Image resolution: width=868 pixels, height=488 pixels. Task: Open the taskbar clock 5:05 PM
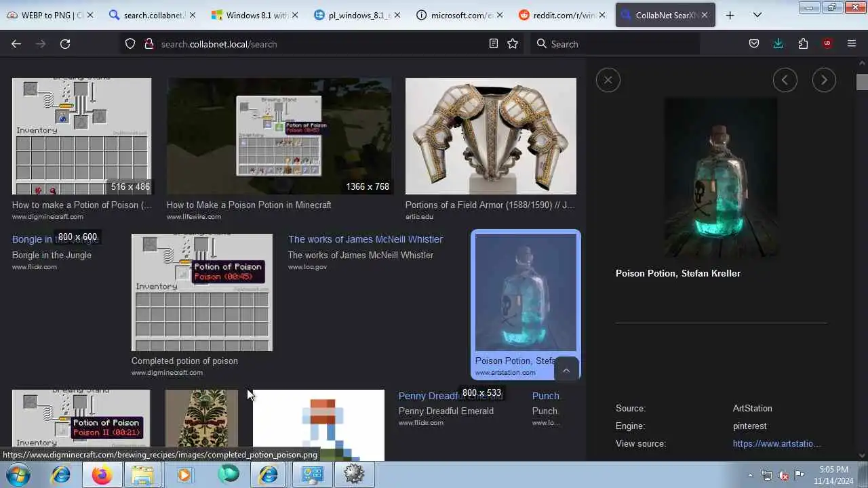coord(833,475)
